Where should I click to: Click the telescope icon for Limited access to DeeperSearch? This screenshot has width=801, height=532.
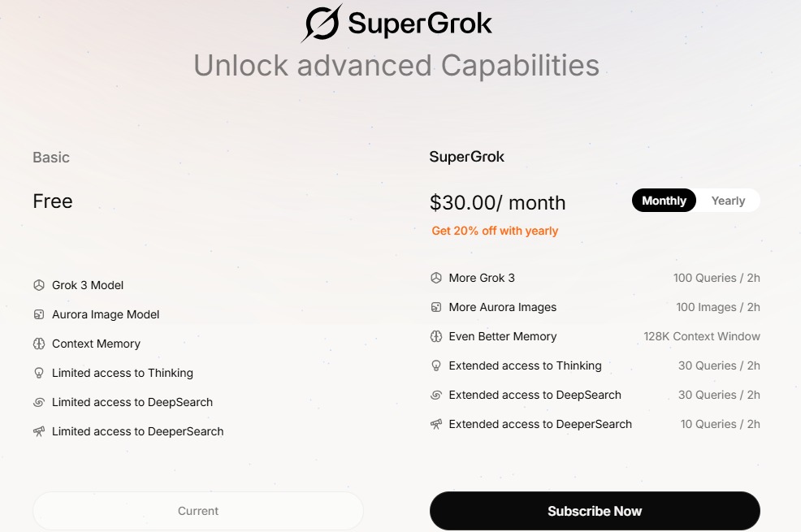point(38,431)
